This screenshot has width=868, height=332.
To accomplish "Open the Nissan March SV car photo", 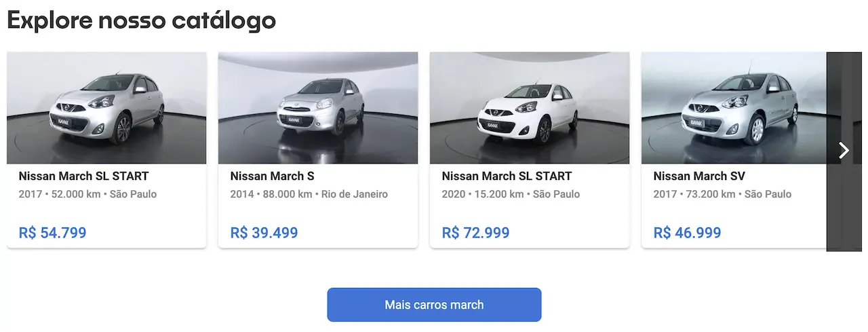I will [x=734, y=108].
